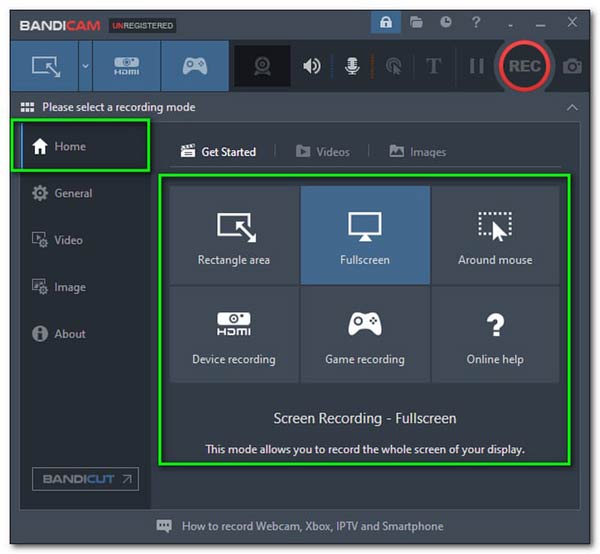Click the Bandicam logo
The image size is (600, 554).
pos(60,26)
